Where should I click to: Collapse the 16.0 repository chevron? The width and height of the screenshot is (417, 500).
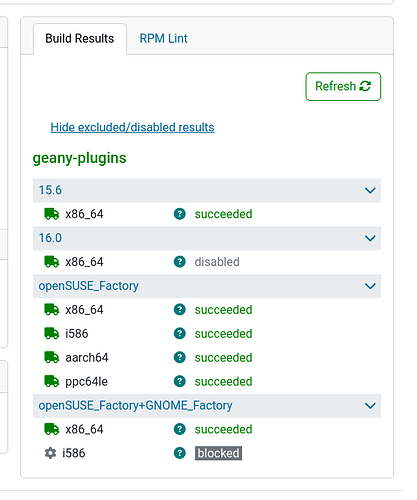tap(370, 239)
